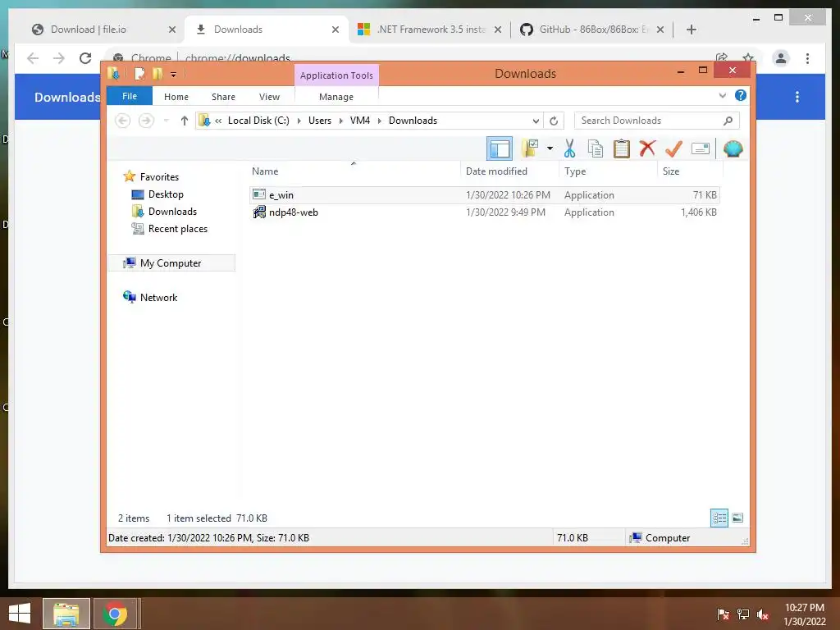The image size is (840, 630).
Task: Open the Share ribbon tab
Action: (x=223, y=97)
